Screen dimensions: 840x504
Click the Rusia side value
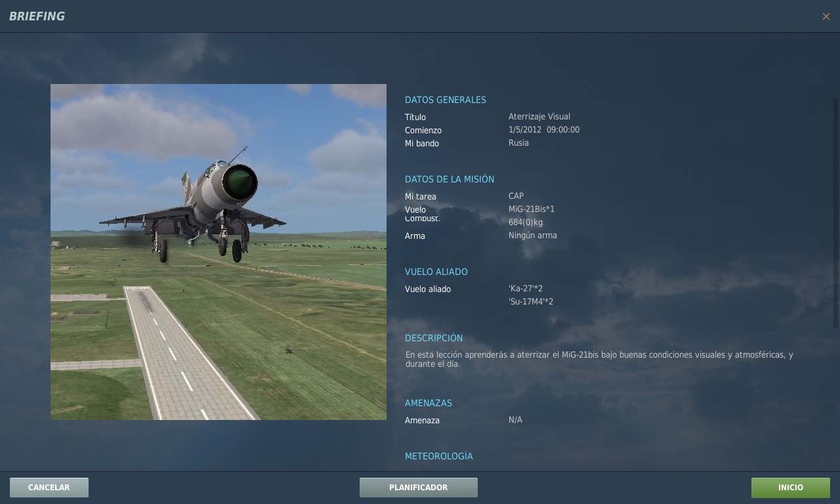pyautogui.click(x=518, y=143)
